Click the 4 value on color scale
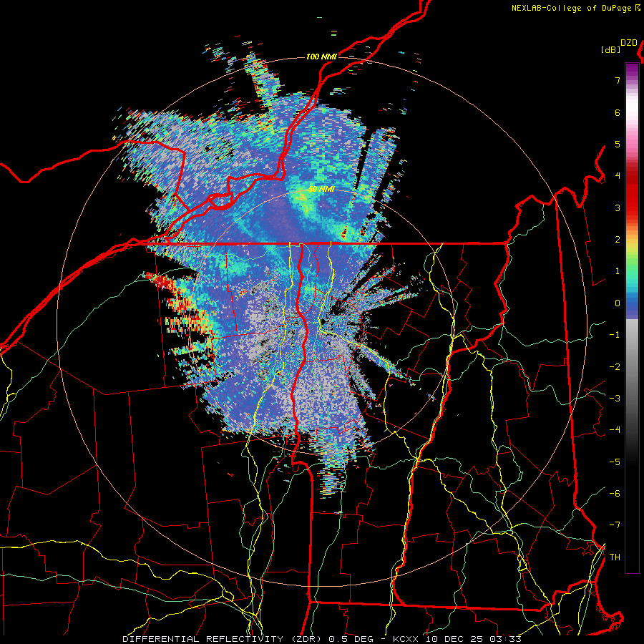 (618, 176)
